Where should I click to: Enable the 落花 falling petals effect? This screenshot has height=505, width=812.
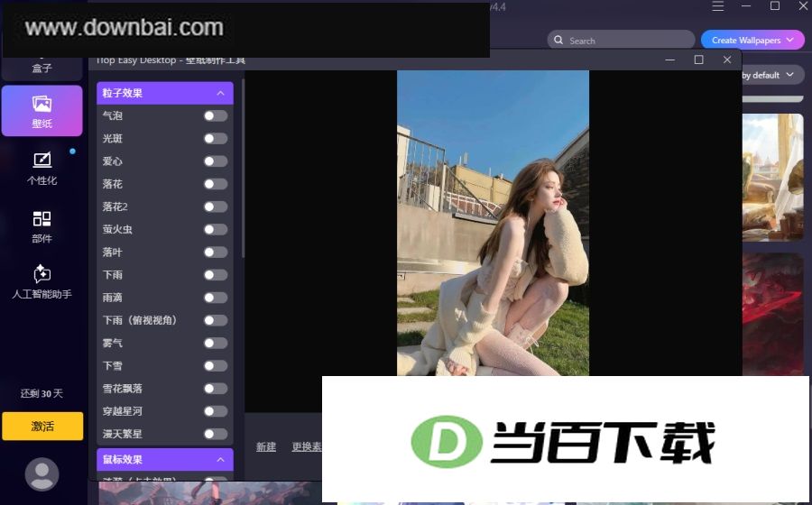pos(216,184)
